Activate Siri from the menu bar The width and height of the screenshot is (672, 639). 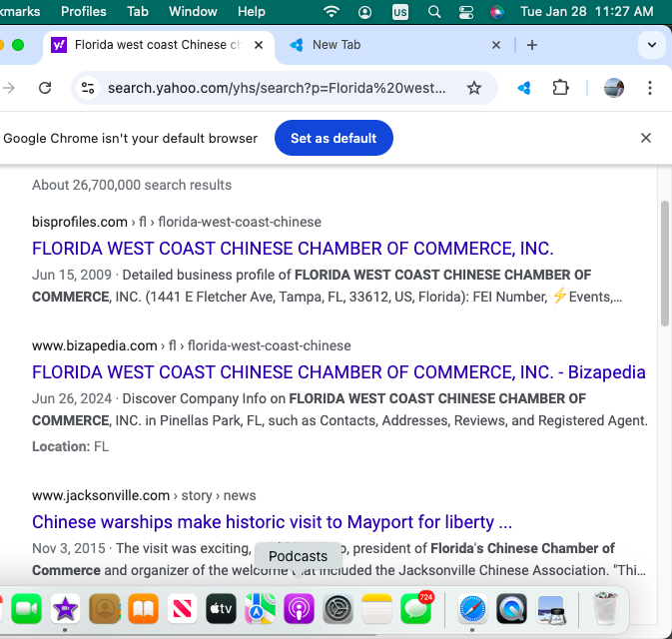click(x=496, y=12)
